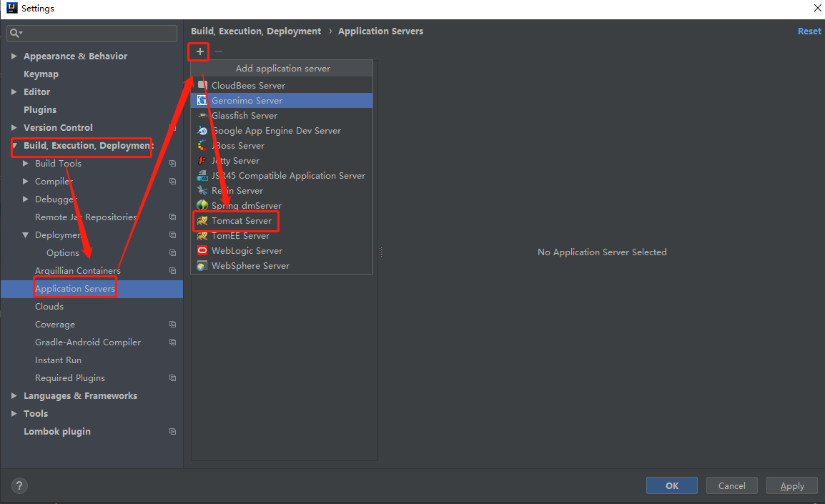Screen dimensions: 825x504
Task: Click project-level icon beside Options
Action: 172,252
